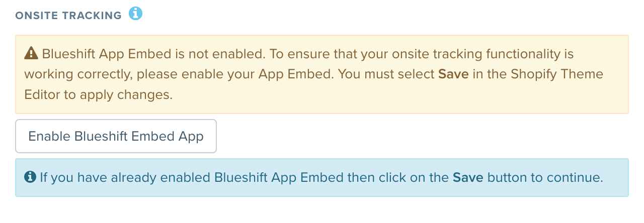Enable Blueshift Embed App button
Image resolution: width=644 pixels, height=223 pixels.
click(116, 136)
